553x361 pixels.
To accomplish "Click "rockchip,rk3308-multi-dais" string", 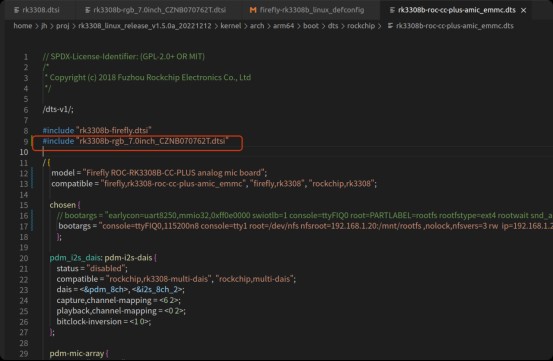I will [158, 279].
